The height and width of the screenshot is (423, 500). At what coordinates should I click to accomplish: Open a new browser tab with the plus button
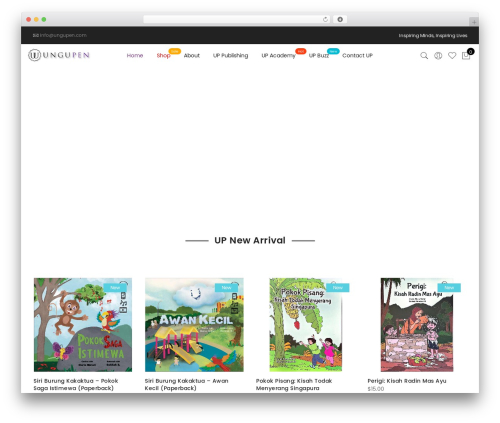pos(474,22)
